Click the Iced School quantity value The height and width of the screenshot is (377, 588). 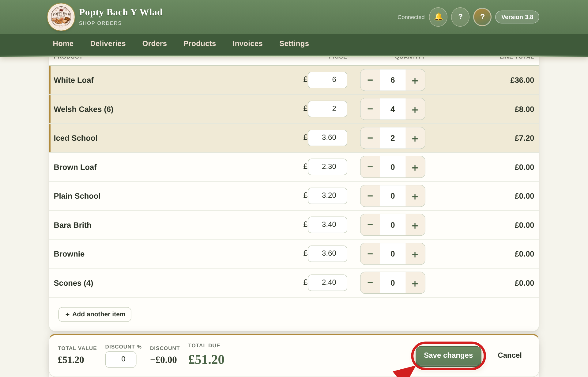pyautogui.click(x=393, y=138)
